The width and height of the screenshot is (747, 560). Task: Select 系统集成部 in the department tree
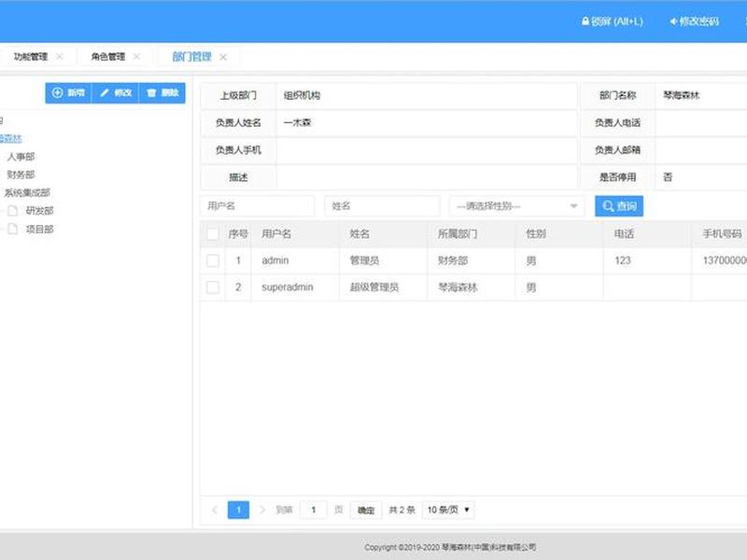(x=27, y=193)
